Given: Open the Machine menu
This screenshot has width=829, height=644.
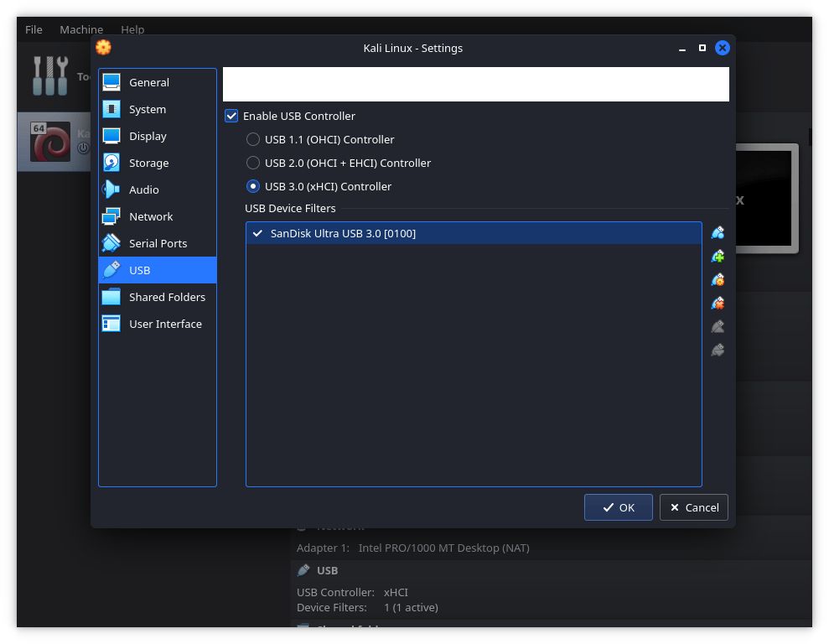Looking at the screenshot, I should 81,29.
